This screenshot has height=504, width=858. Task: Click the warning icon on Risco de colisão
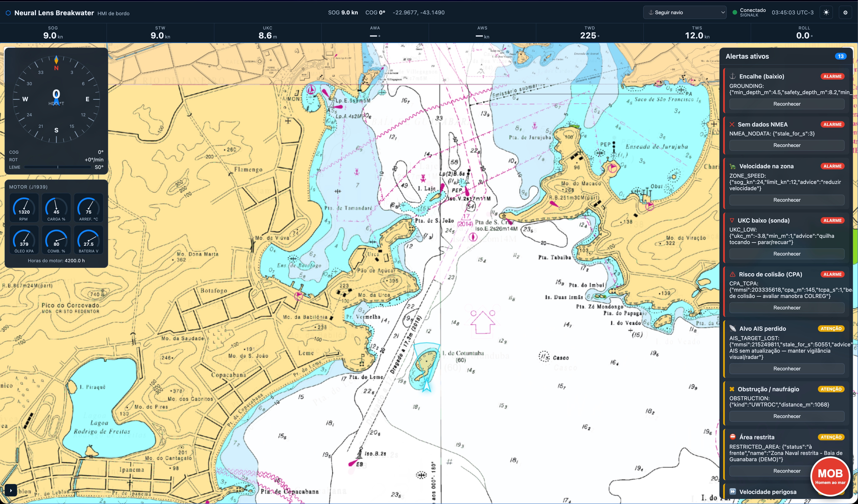[x=732, y=274]
